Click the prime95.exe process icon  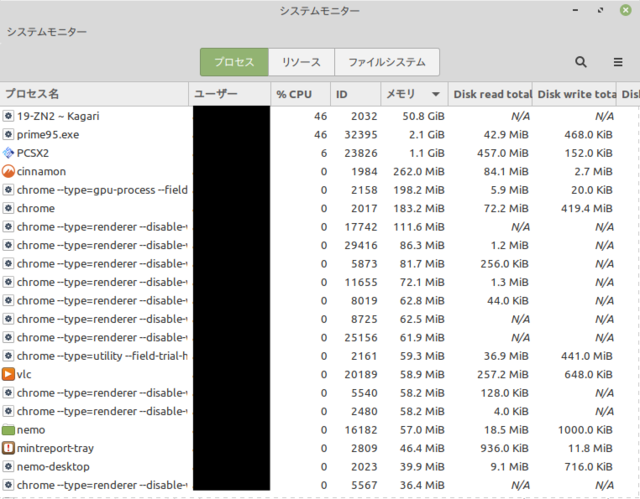(8, 134)
